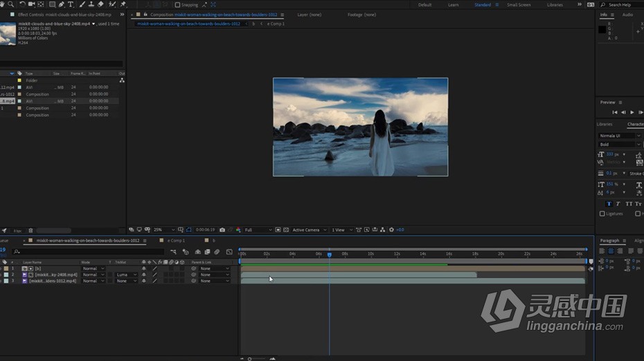Screen dimensions: 644x361
Task: Open Luma track matte dropdown for layer 2
Action: 126,275
